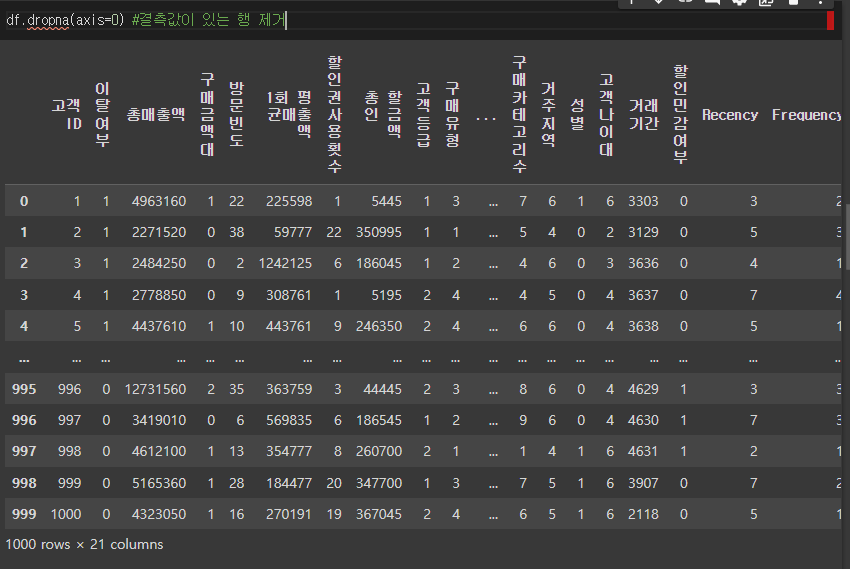The image size is (850, 569).
Task: Select the Recency column header
Action: tap(730, 115)
